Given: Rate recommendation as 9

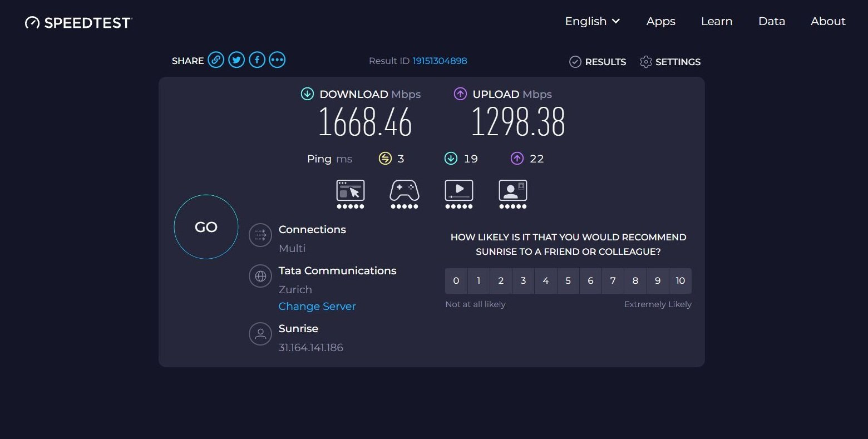Looking at the screenshot, I should pyautogui.click(x=658, y=281).
